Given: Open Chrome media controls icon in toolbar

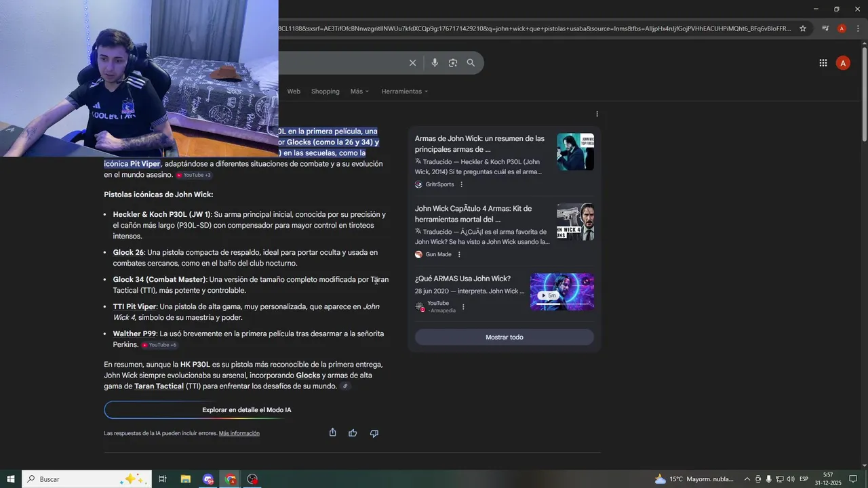Looking at the screenshot, I should coord(825,28).
